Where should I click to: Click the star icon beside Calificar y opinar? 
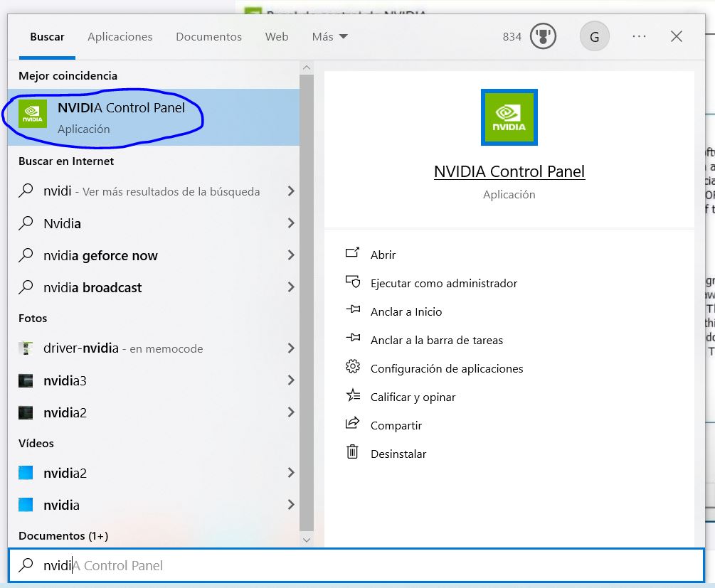tap(352, 395)
